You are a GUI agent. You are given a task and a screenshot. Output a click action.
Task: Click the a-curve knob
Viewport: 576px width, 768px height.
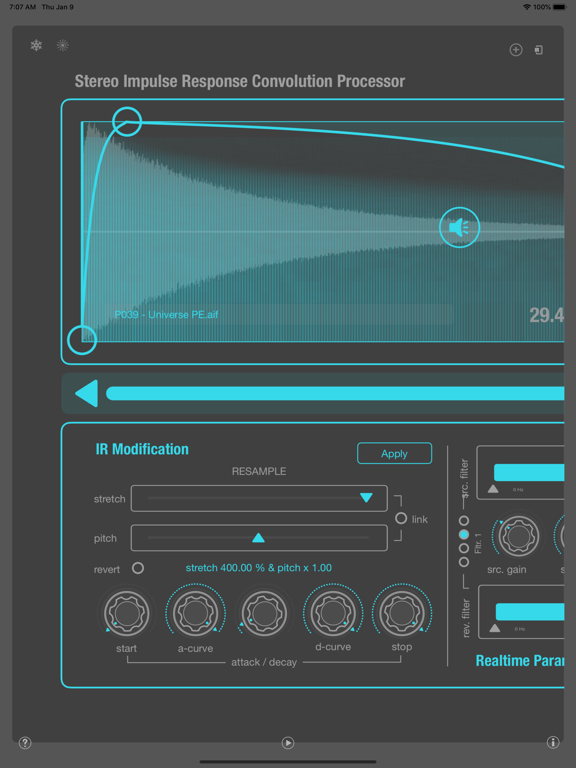pyautogui.click(x=195, y=612)
